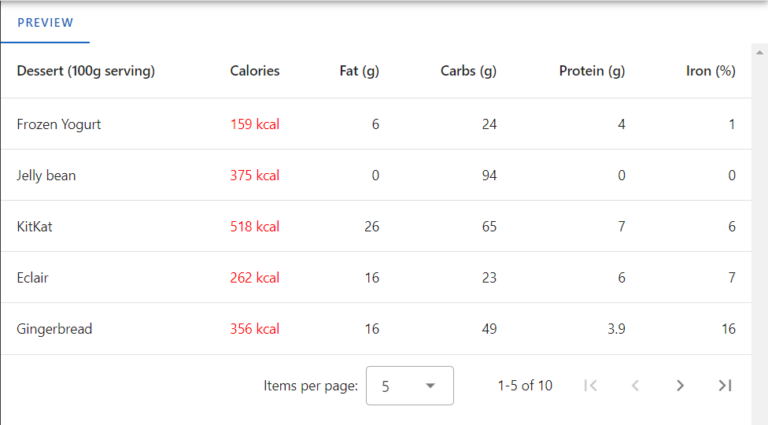Click the Dessert (100g serving) header
The image size is (768, 425).
[x=86, y=71]
